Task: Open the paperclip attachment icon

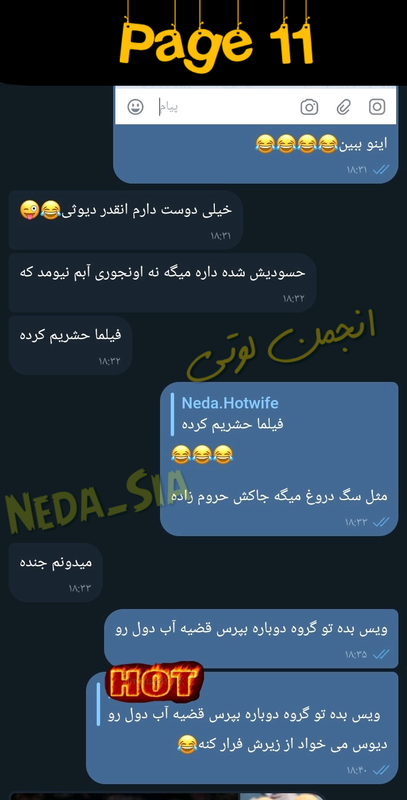Action: [x=343, y=107]
